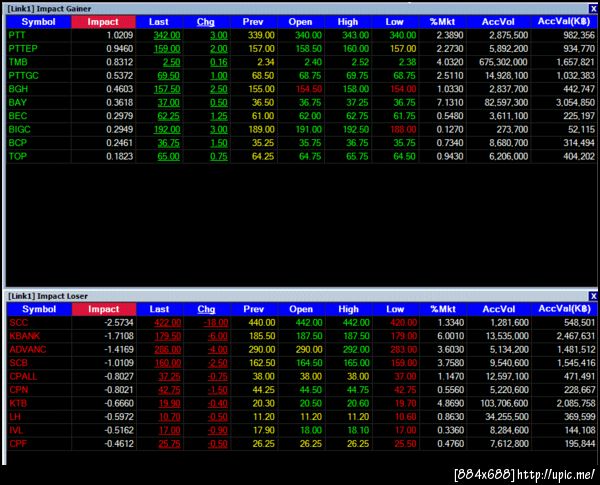Select the BEC symbol
The width and height of the screenshot is (600, 485).
click(18, 116)
